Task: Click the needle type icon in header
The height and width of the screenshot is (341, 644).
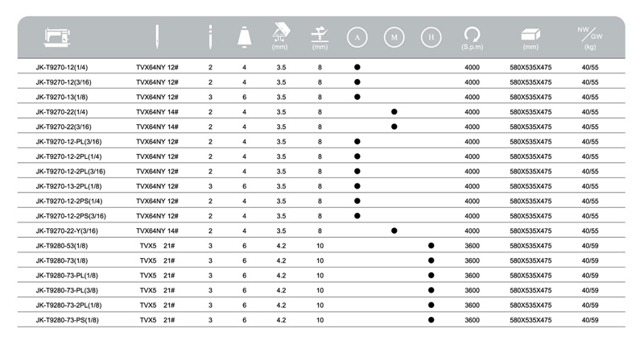Action: (x=156, y=36)
